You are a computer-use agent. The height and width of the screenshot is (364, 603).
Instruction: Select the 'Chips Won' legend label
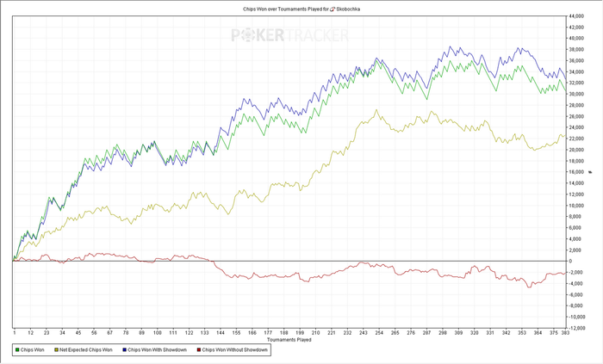(33, 349)
